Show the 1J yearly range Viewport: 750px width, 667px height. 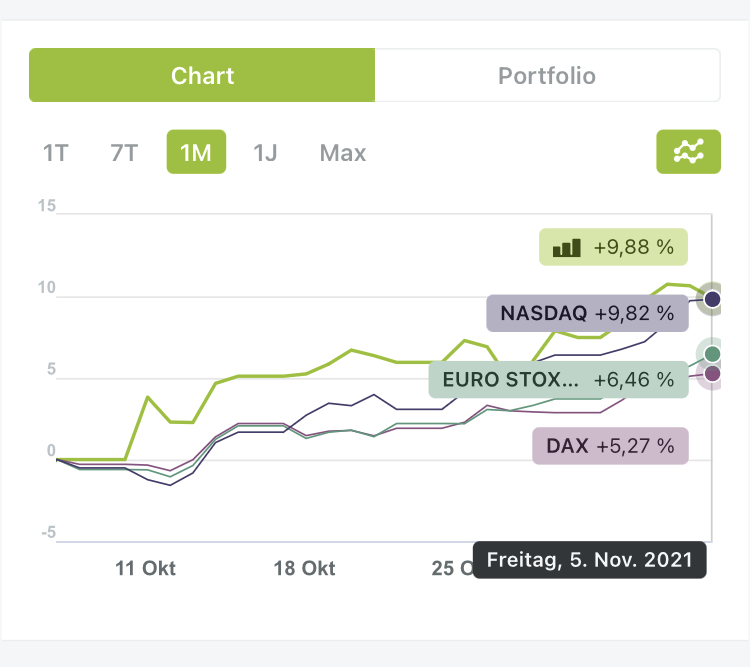265,153
